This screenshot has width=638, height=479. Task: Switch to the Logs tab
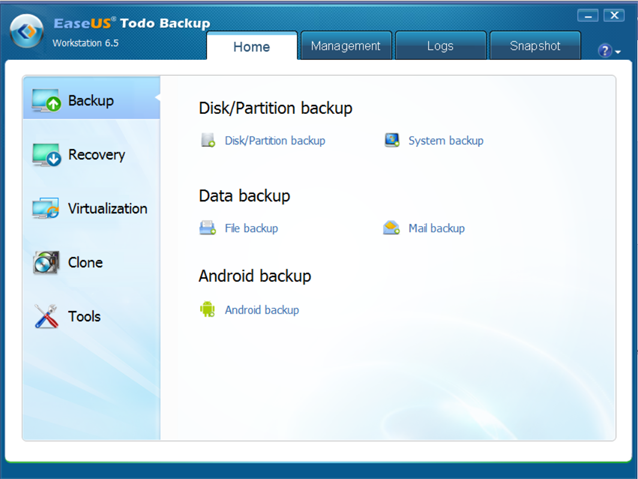click(440, 46)
